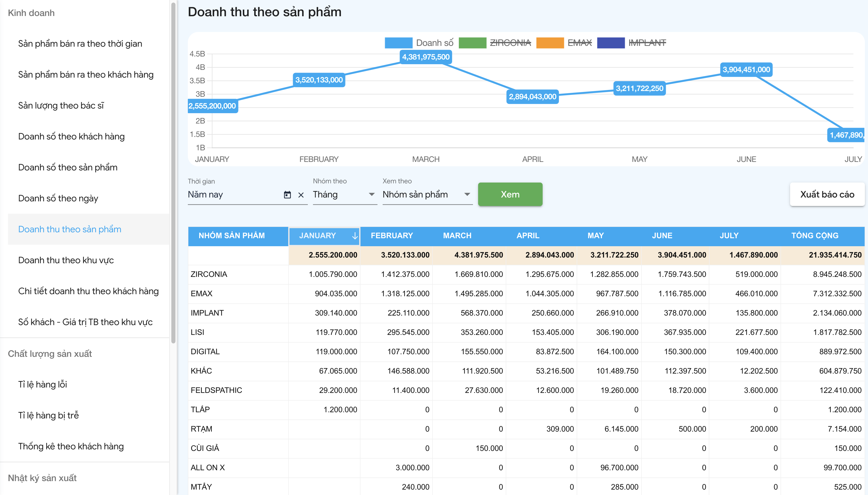Click the orange EMAX legend swatch

(550, 43)
